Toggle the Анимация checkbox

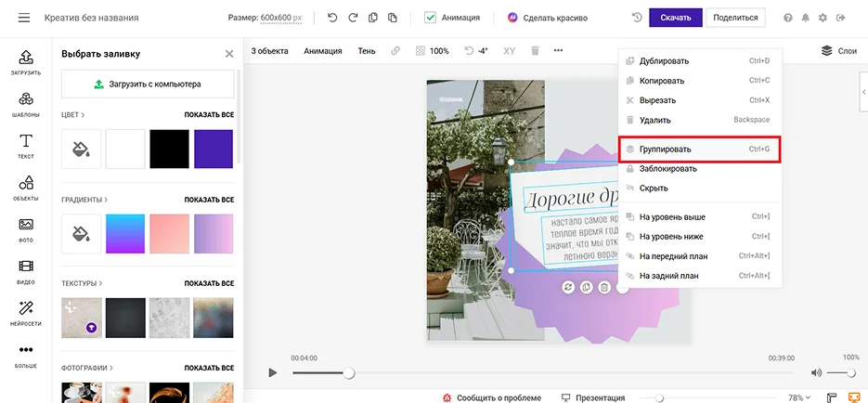[x=430, y=18]
